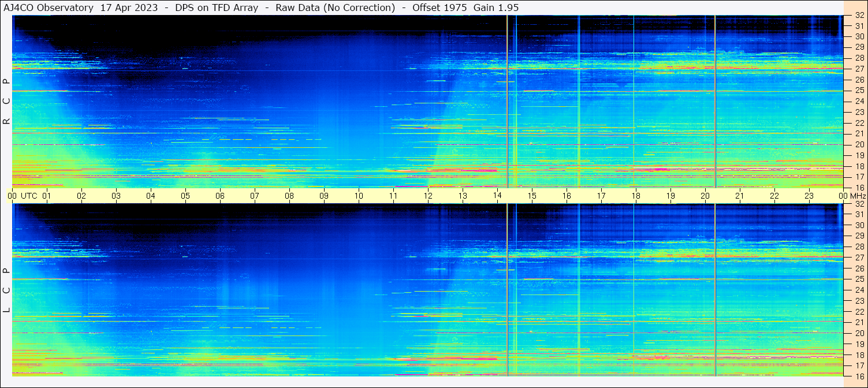Select the 04 hour time marker
The height and width of the screenshot is (388, 868).
151,196
